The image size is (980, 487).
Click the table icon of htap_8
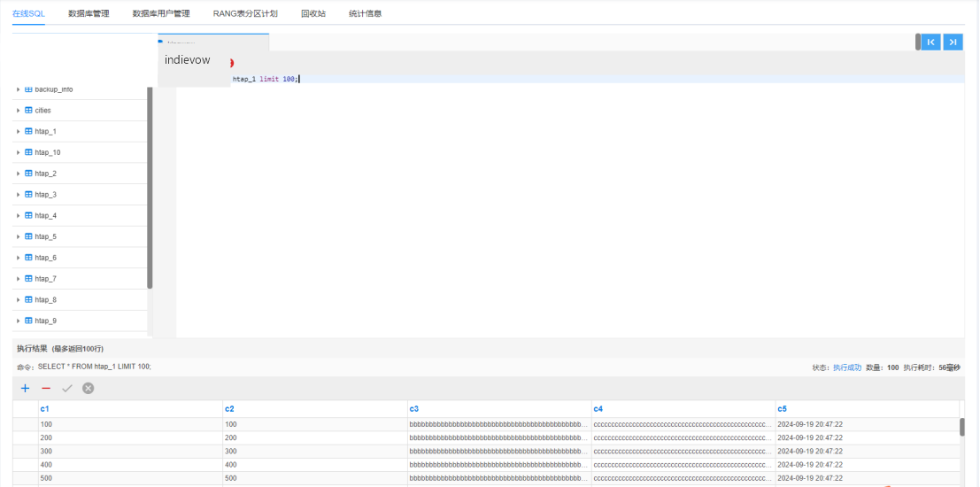click(28, 299)
